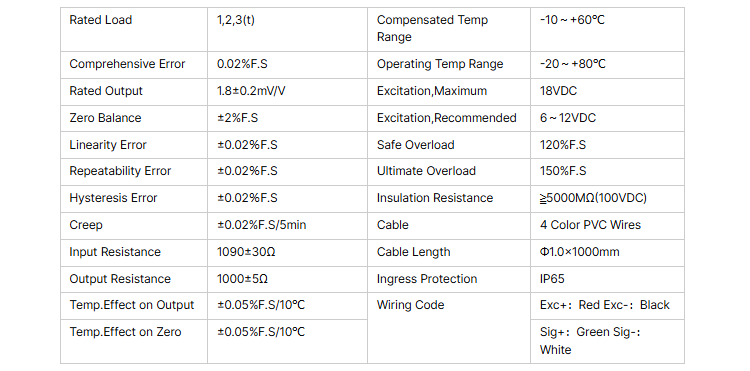The height and width of the screenshot is (371, 750).
Task: Select the Ultimate Overload label
Action: [x=426, y=171]
